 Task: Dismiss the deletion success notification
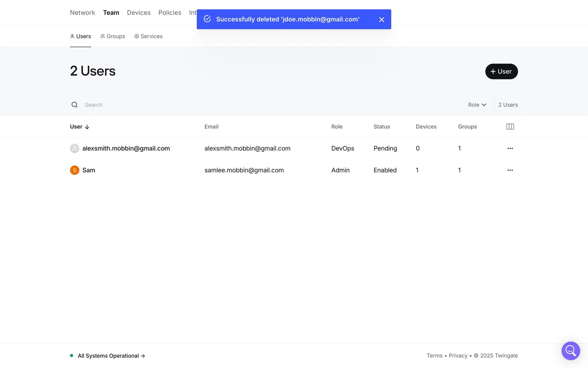click(381, 20)
